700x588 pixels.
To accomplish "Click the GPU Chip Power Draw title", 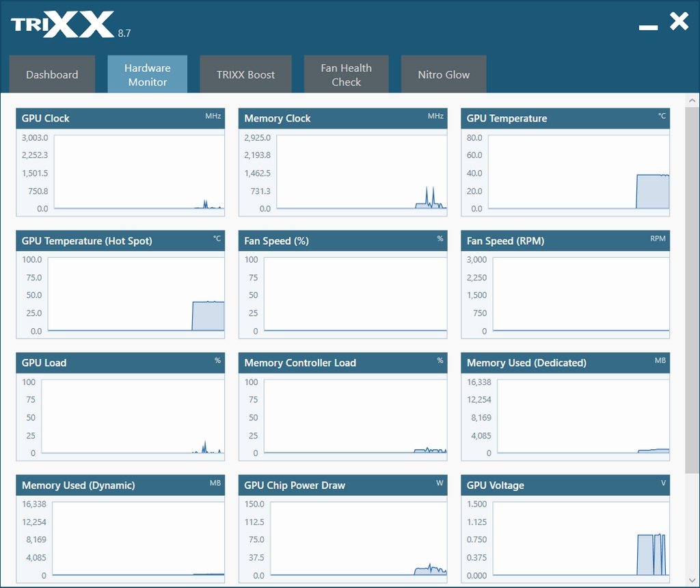I will click(x=295, y=485).
